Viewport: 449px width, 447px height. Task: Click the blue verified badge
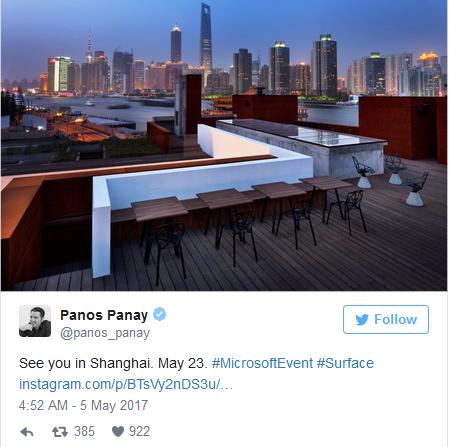[x=159, y=314]
